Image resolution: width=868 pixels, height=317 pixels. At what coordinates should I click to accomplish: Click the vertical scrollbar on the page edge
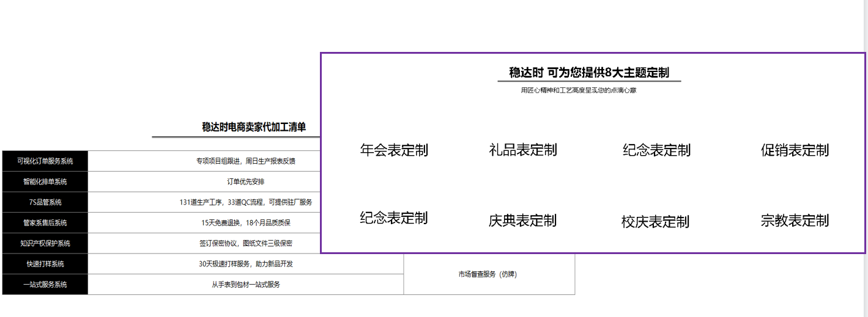(864, 159)
